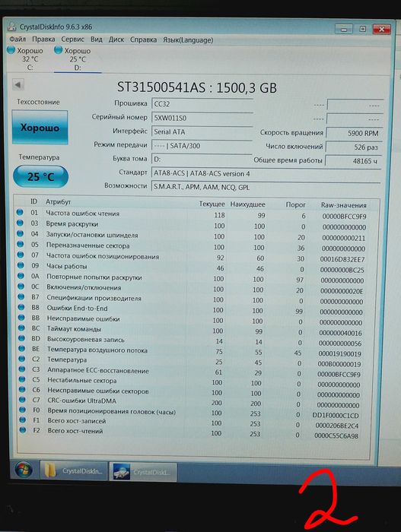Image resolution: width=401 pixels, height=532 pixels.
Task: Click the Буква тома field D:
Action: (x=202, y=160)
